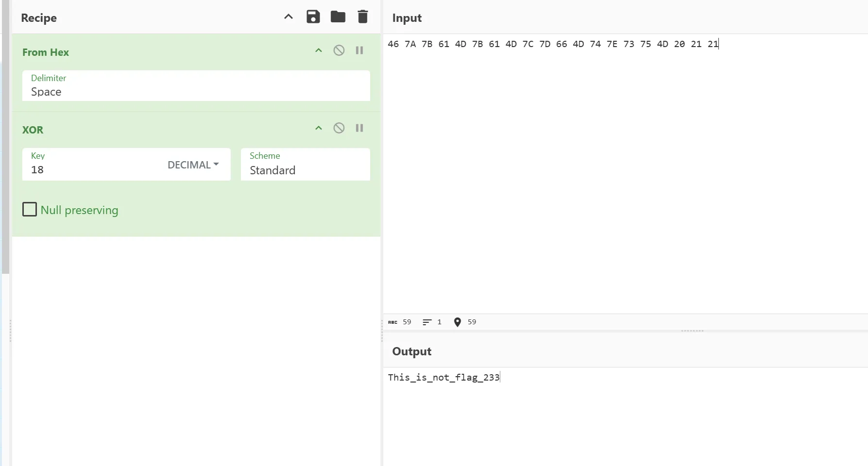The height and width of the screenshot is (466, 868).
Task: Disable the XOR operation
Action: [x=339, y=128]
